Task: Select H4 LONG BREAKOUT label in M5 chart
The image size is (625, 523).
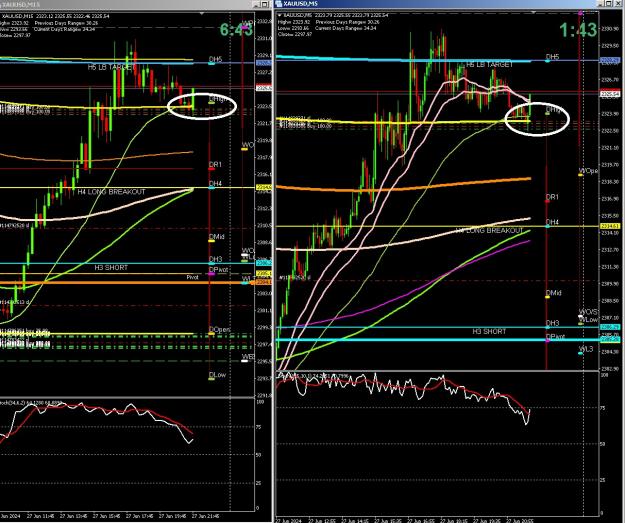Action: coord(489,230)
